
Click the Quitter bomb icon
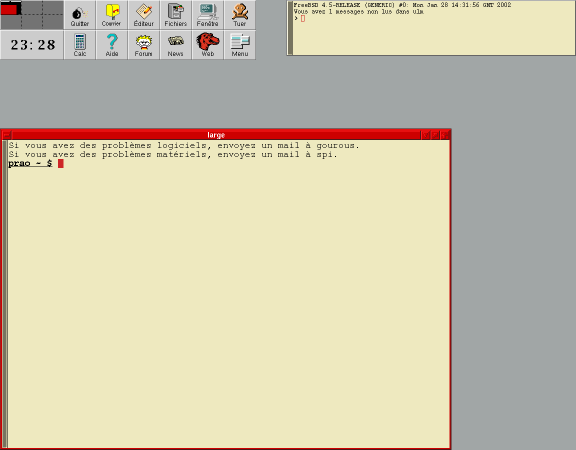coord(80,15)
